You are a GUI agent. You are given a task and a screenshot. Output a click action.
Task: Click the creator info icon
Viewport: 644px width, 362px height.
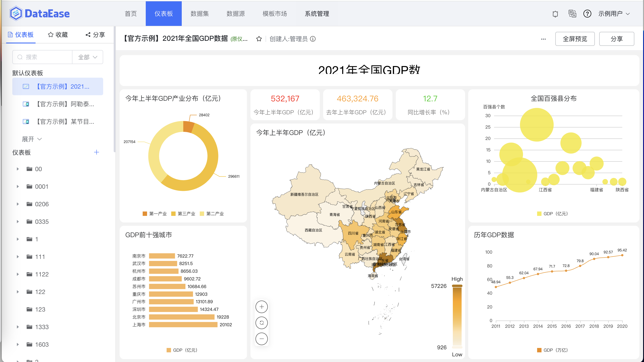313,39
